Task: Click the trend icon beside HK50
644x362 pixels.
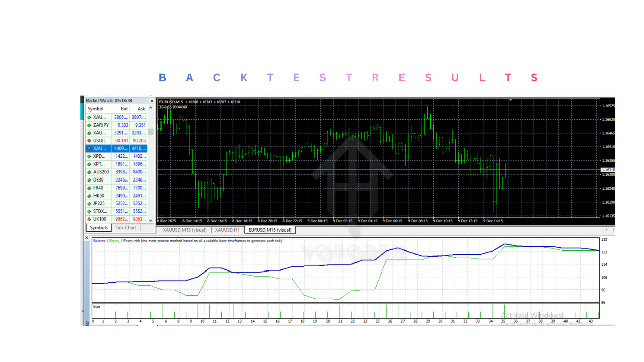Action: pyautogui.click(x=89, y=195)
